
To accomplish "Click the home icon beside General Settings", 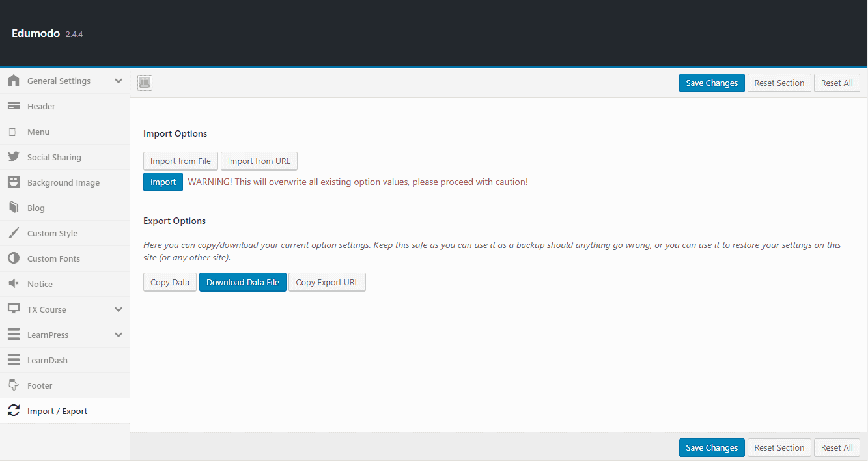I will (x=14, y=81).
